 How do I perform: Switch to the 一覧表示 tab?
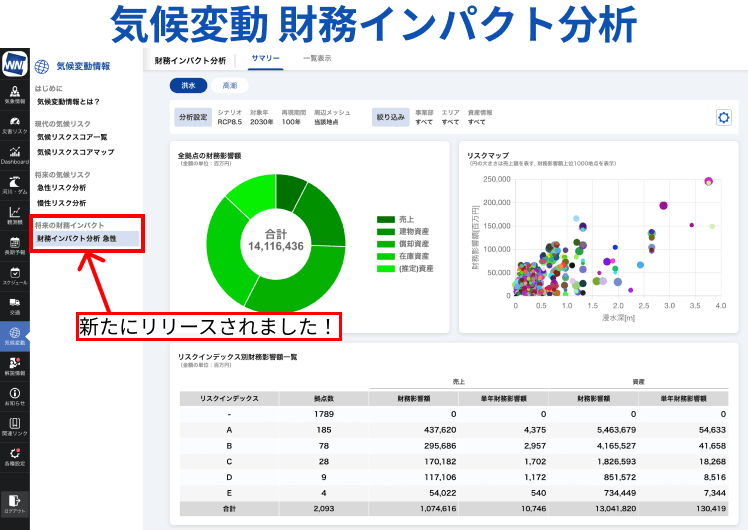(317, 59)
